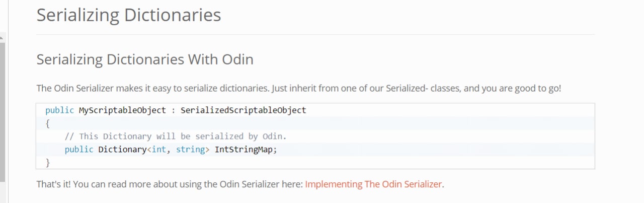Click the 'public' keyword before Dictionary
Viewport: 644px width, 203px height.
[79, 149]
